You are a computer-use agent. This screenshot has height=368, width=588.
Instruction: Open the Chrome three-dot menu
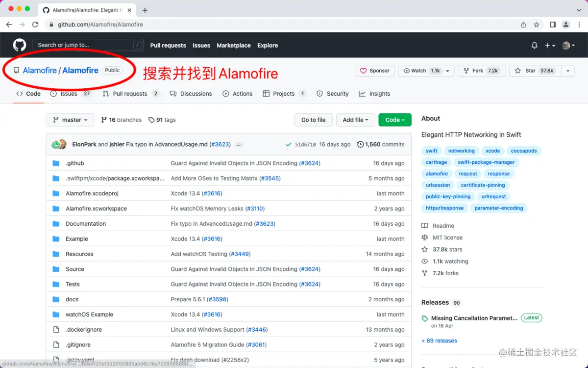coord(580,25)
